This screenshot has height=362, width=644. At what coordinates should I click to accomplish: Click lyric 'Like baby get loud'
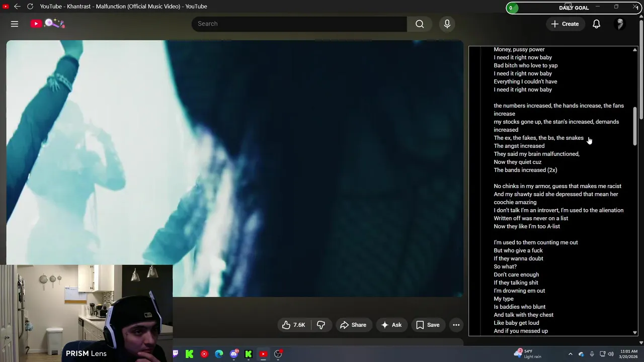point(516,323)
